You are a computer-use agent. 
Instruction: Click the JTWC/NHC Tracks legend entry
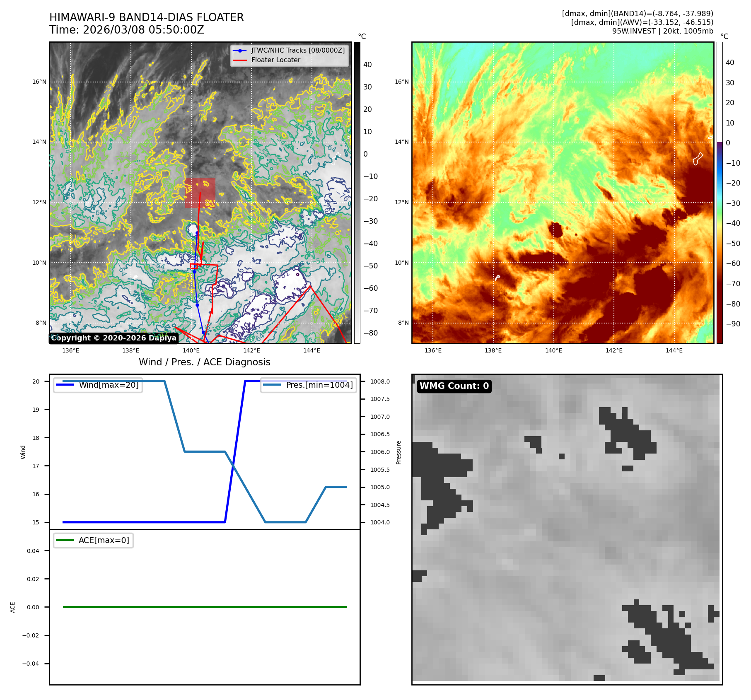pos(297,50)
